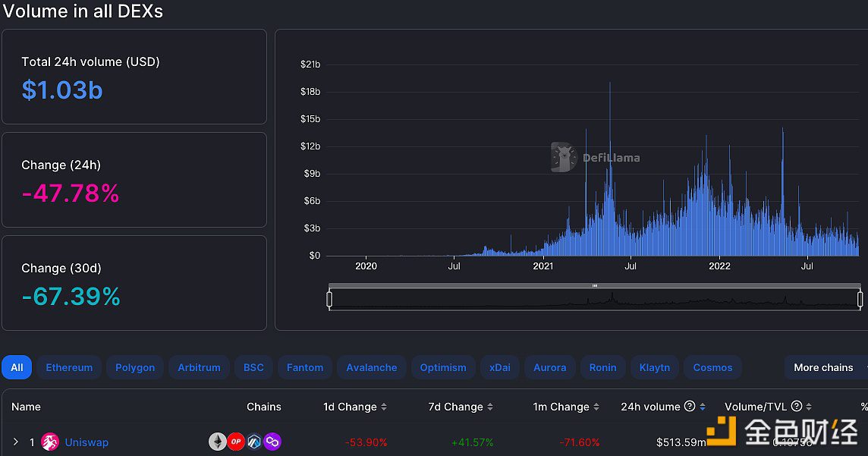Sort table by 7d Change
The width and height of the screenshot is (868, 456).
tap(488, 407)
